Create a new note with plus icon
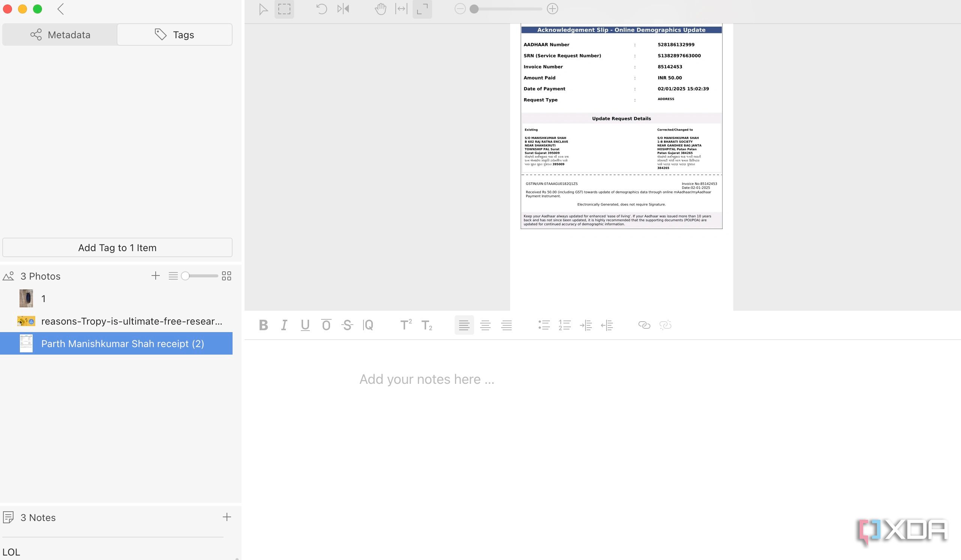The height and width of the screenshot is (560, 961). point(227,517)
